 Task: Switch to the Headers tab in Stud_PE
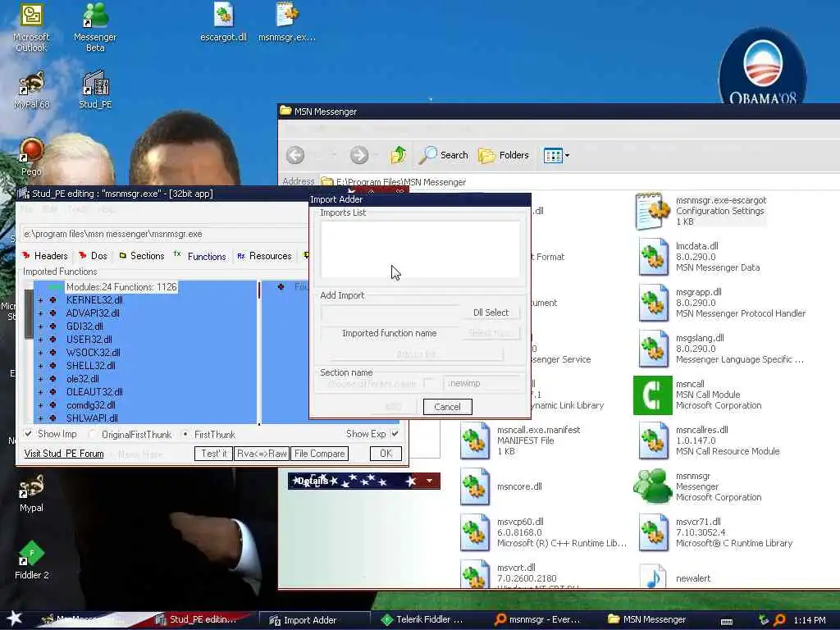point(45,256)
